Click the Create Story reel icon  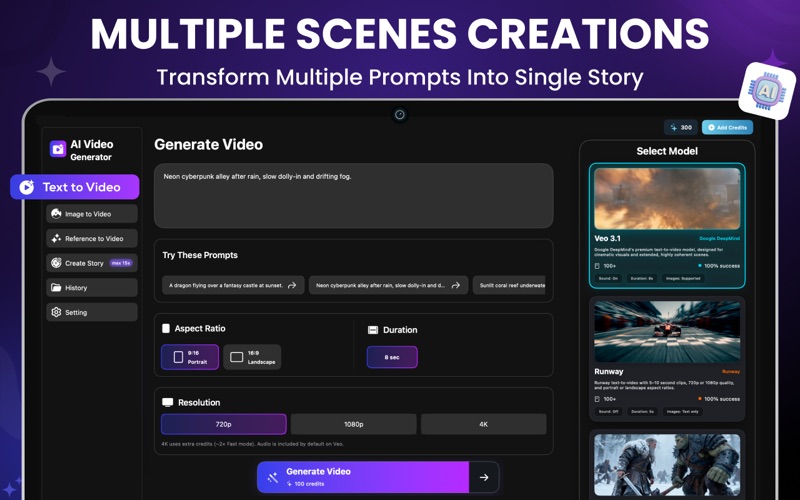(x=56, y=263)
